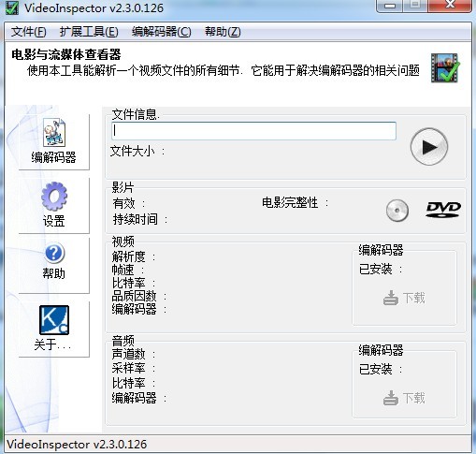Click 下载 button under video codec
Screen dimensions: 476x454
click(x=404, y=298)
